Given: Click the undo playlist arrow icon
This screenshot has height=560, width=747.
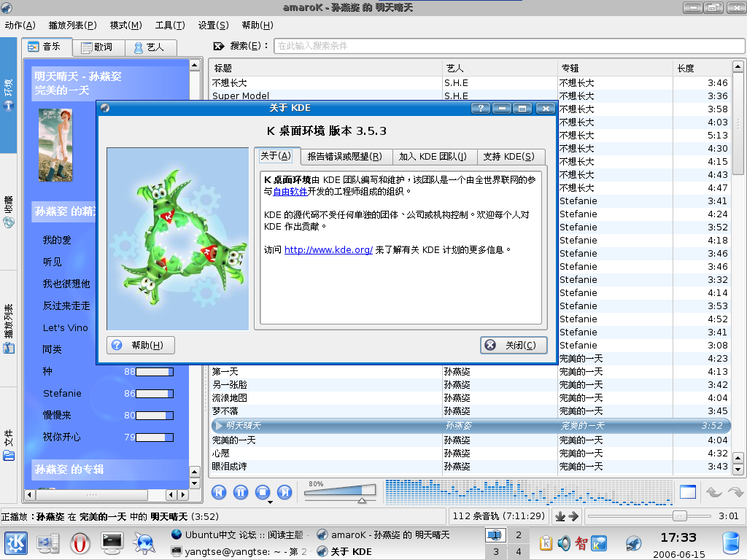Looking at the screenshot, I should click(713, 492).
